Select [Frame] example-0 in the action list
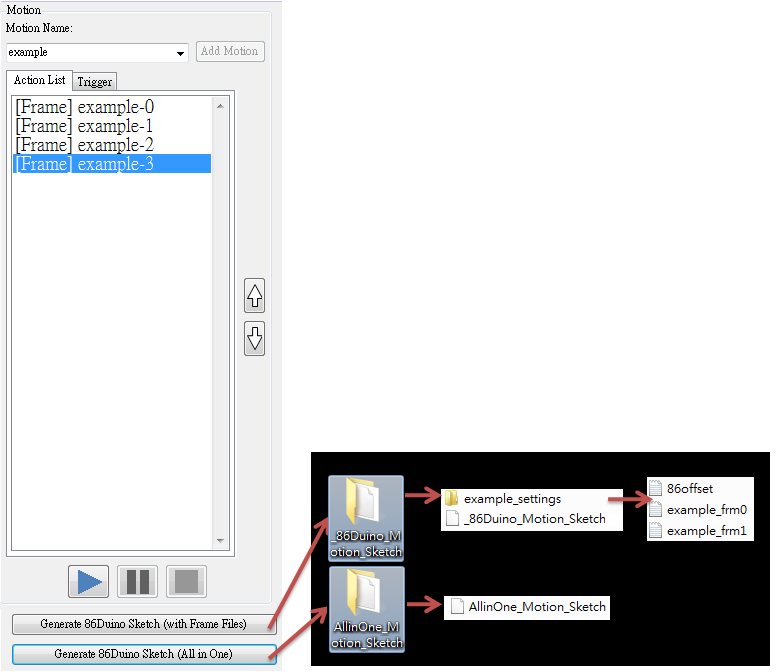The height and width of the screenshot is (672, 778). 112,107
